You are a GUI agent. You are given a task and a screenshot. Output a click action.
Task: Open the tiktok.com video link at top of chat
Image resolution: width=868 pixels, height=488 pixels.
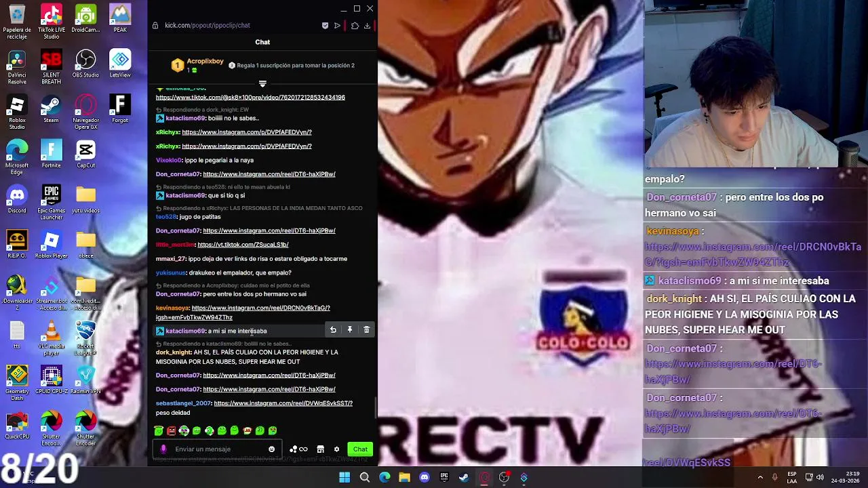click(x=250, y=97)
